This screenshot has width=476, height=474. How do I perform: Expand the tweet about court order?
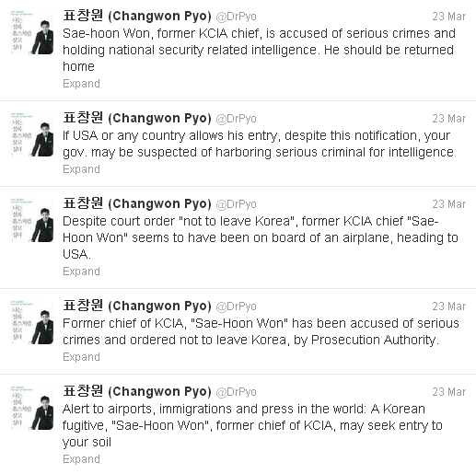click(x=81, y=272)
